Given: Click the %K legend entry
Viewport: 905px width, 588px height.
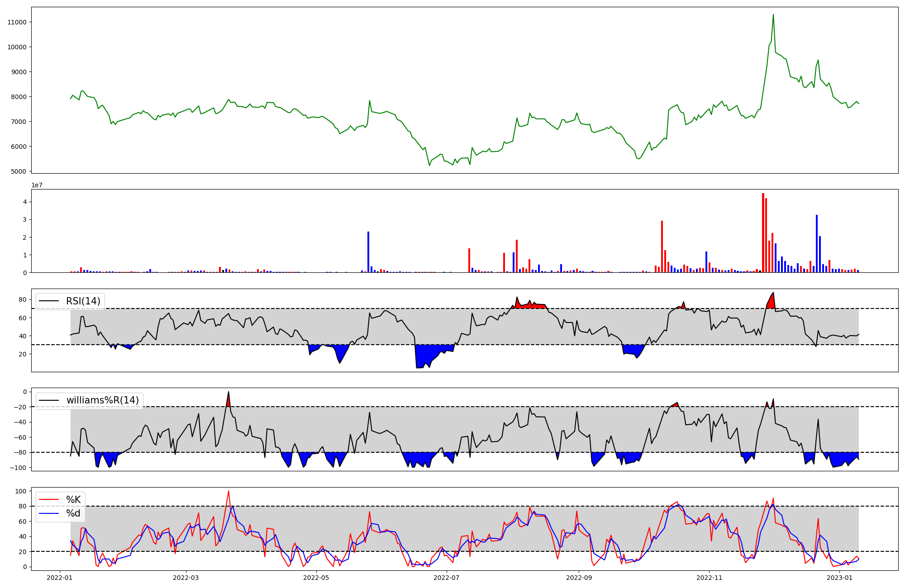Looking at the screenshot, I should click(73, 499).
